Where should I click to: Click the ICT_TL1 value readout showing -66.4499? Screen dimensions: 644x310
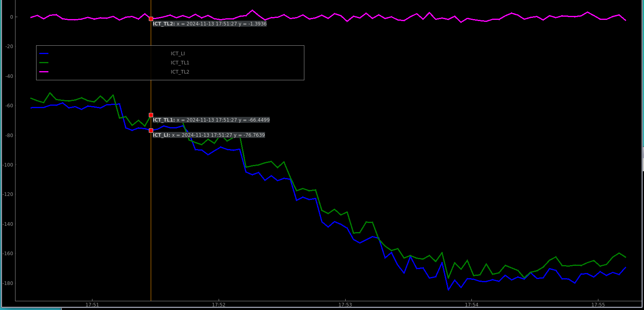(211, 120)
